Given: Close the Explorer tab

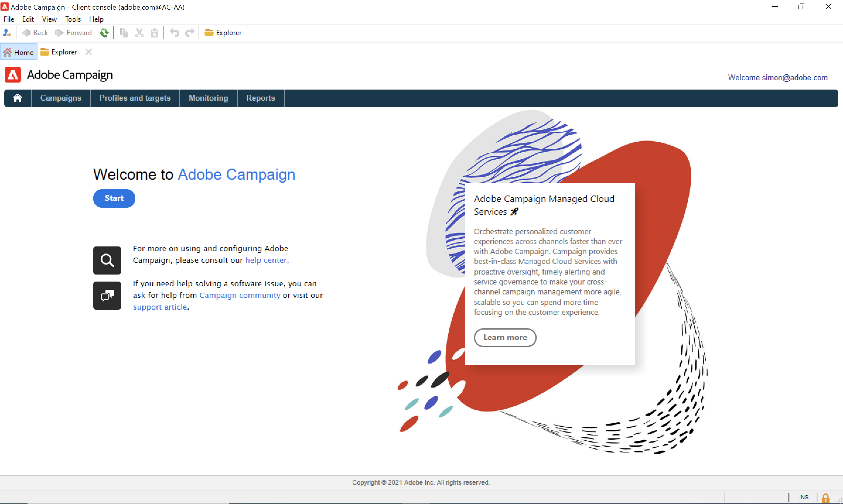Looking at the screenshot, I should 89,52.
